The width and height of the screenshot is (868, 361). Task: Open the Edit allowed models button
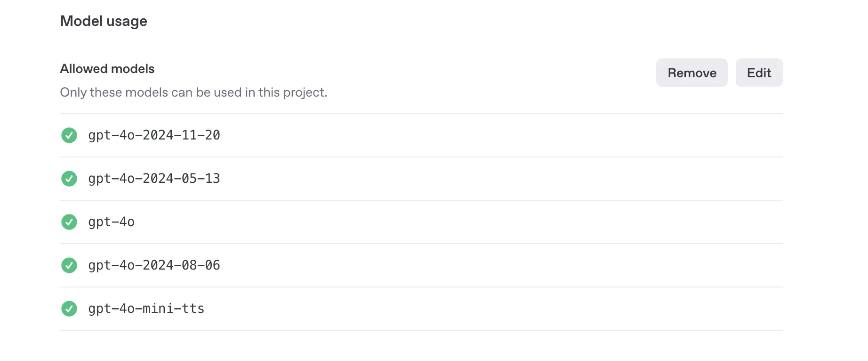(759, 73)
